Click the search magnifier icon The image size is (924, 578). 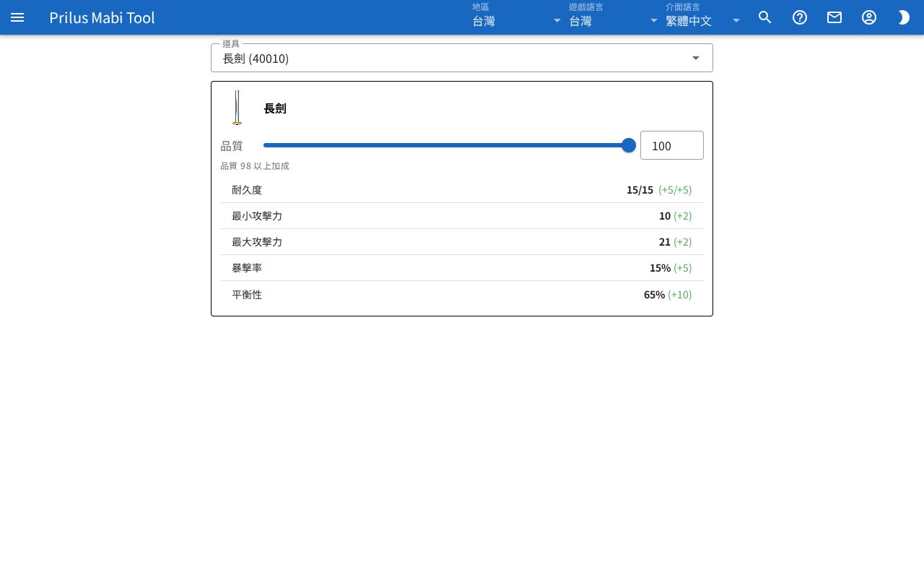click(765, 17)
